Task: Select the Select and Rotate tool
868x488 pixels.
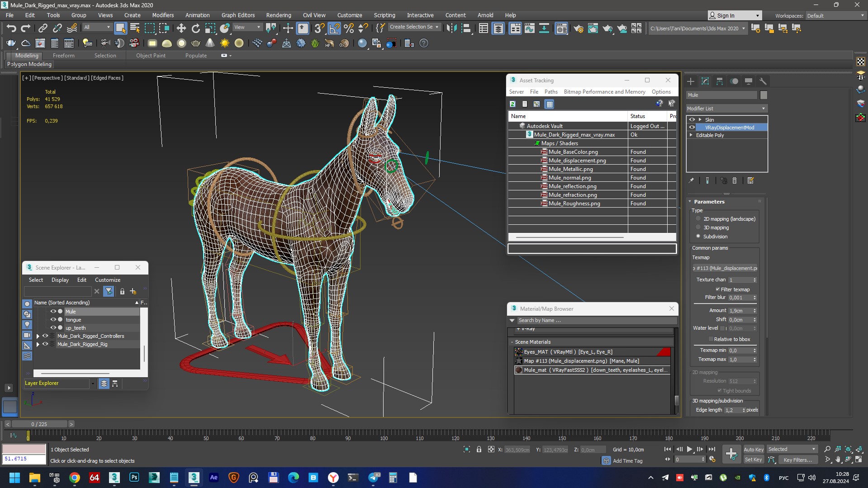Action: (195, 28)
